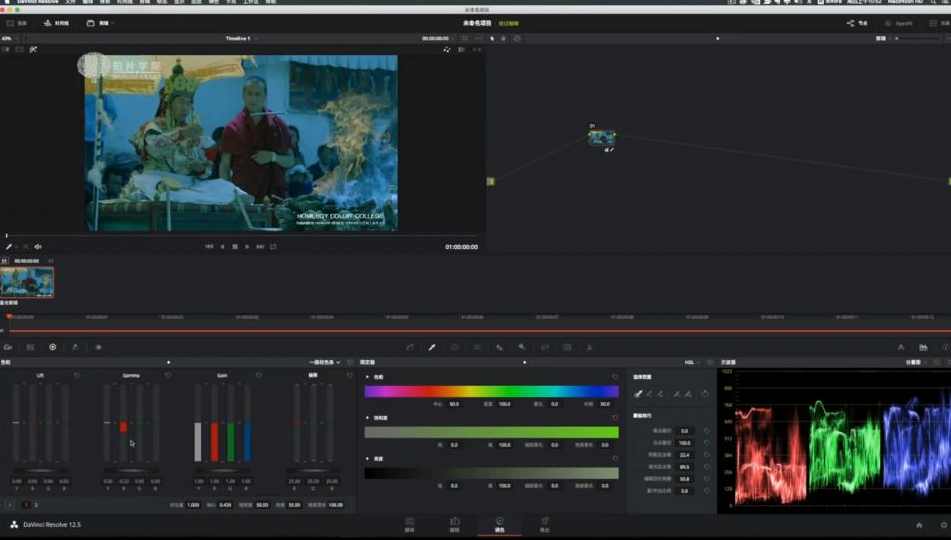Open the DaVinci Resolve menu bar item

[40, 3]
